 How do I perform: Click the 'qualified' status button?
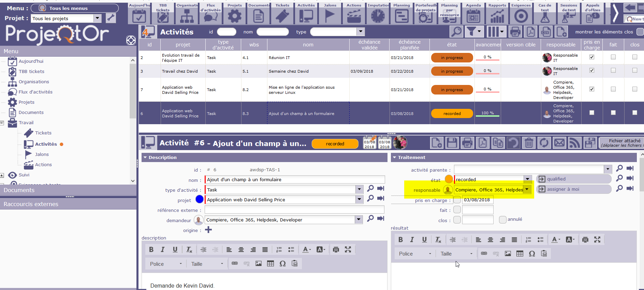click(573, 179)
